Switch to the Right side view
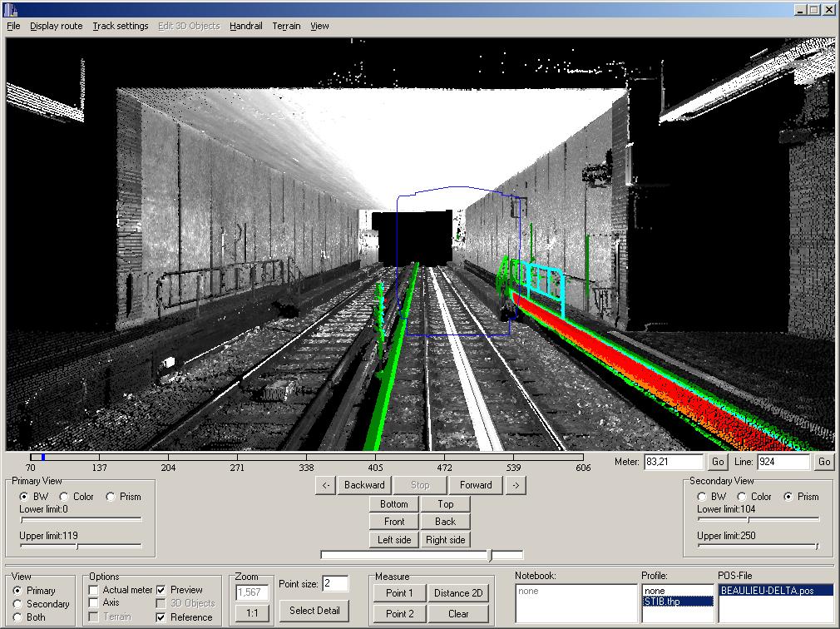This screenshot has width=840, height=629. (445, 540)
